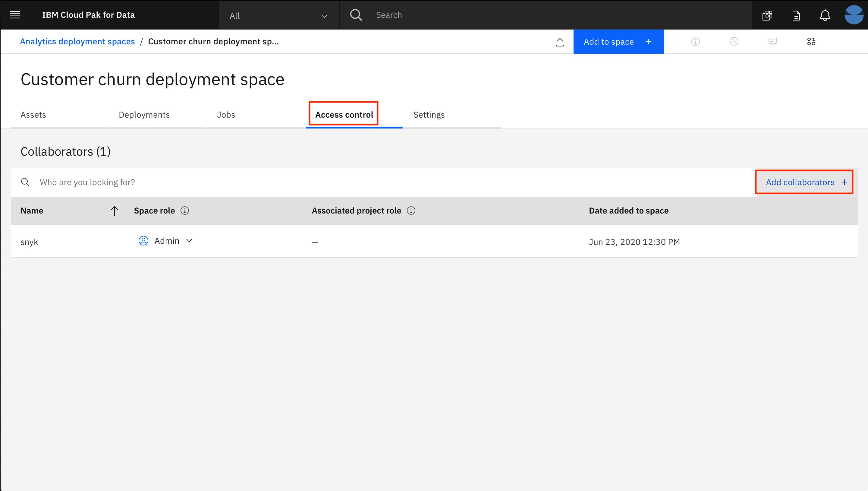Open the Analytics deployment spaces link
The height and width of the screenshot is (491, 868).
(x=77, y=41)
